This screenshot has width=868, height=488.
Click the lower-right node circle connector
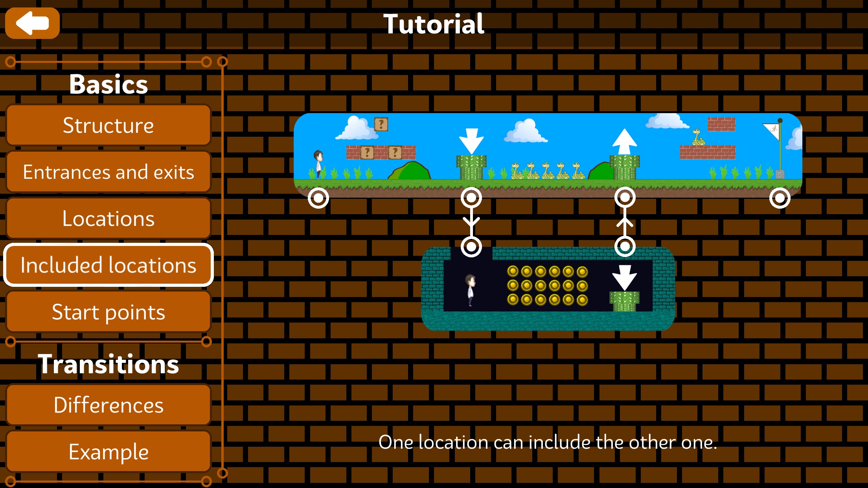tap(625, 246)
